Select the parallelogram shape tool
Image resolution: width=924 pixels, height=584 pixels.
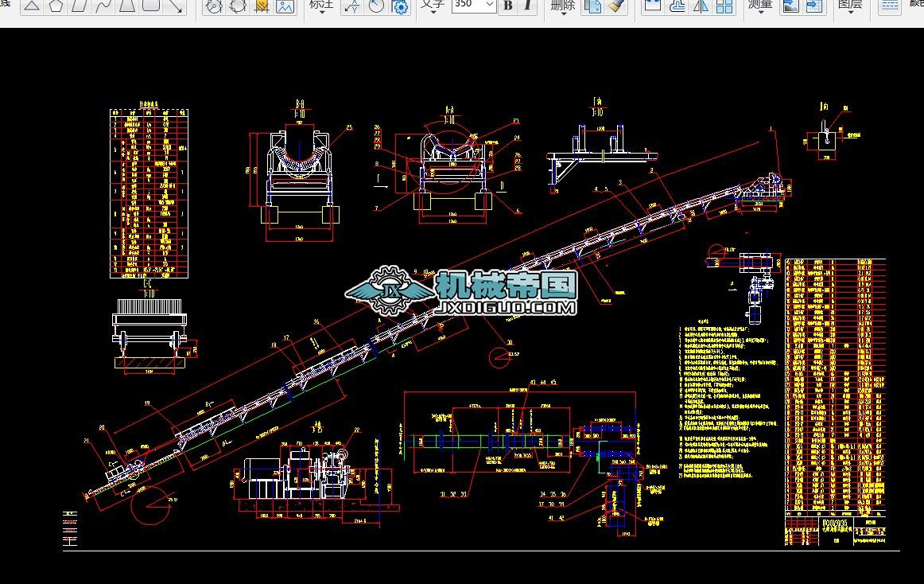tap(80, 6)
